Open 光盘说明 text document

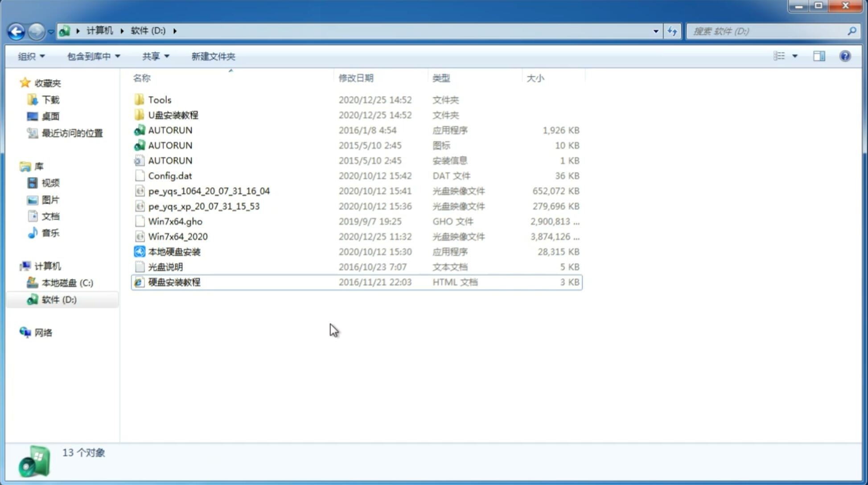[x=166, y=267]
